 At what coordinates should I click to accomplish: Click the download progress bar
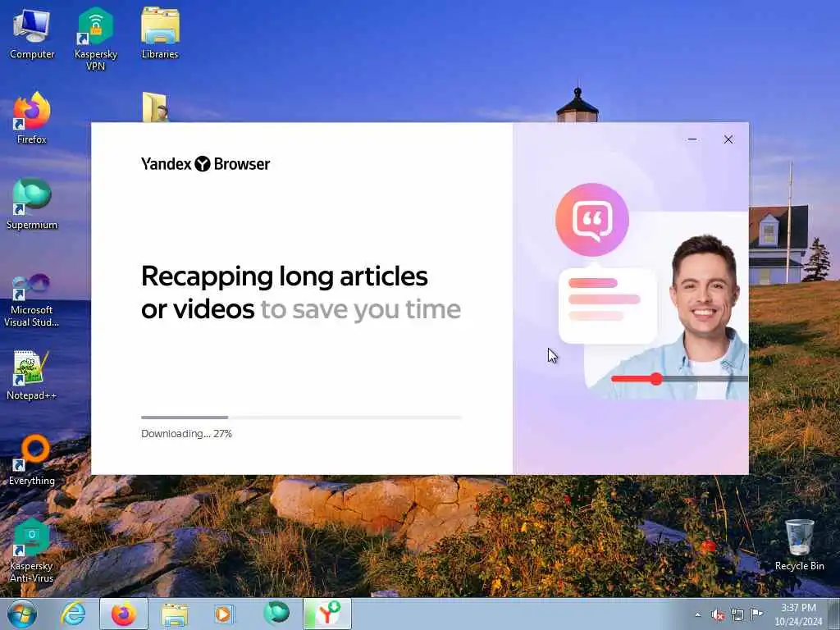(301, 417)
